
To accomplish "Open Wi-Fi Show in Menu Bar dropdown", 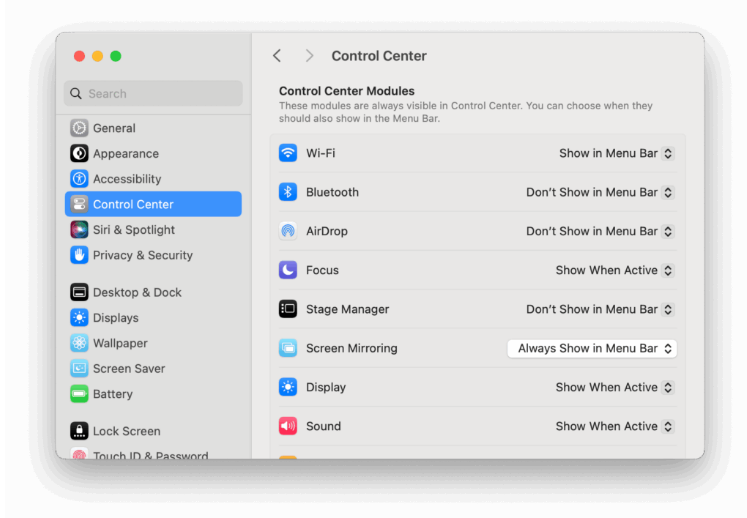I will tap(616, 153).
